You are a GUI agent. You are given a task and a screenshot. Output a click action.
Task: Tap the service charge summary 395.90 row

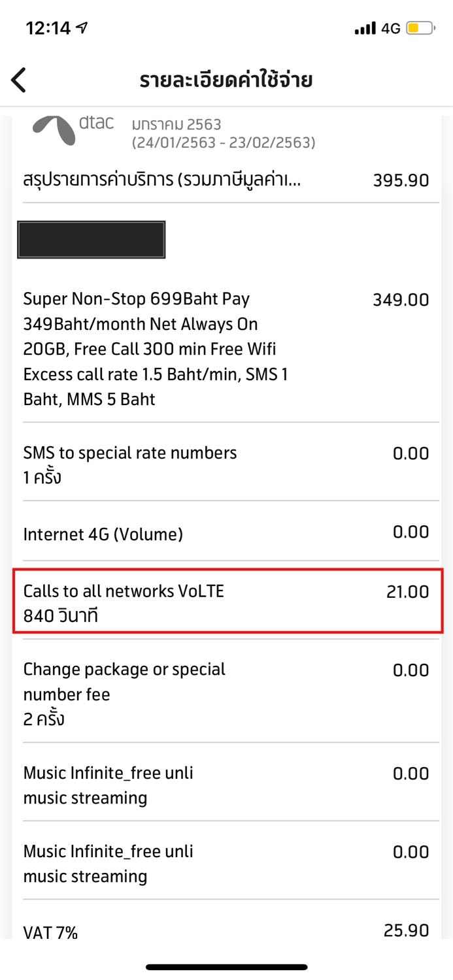pyautogui.click(x=226, y=180)
